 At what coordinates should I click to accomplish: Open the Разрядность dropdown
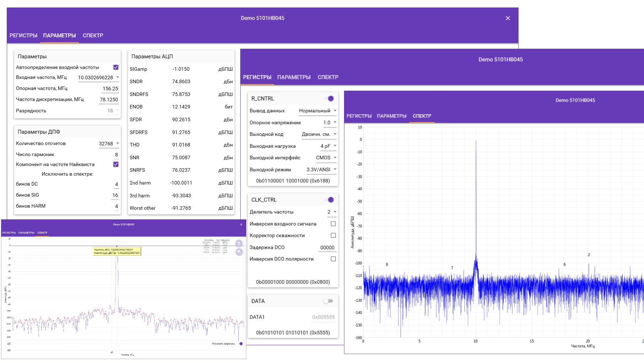pyautogui.click(x=113, y=111)
